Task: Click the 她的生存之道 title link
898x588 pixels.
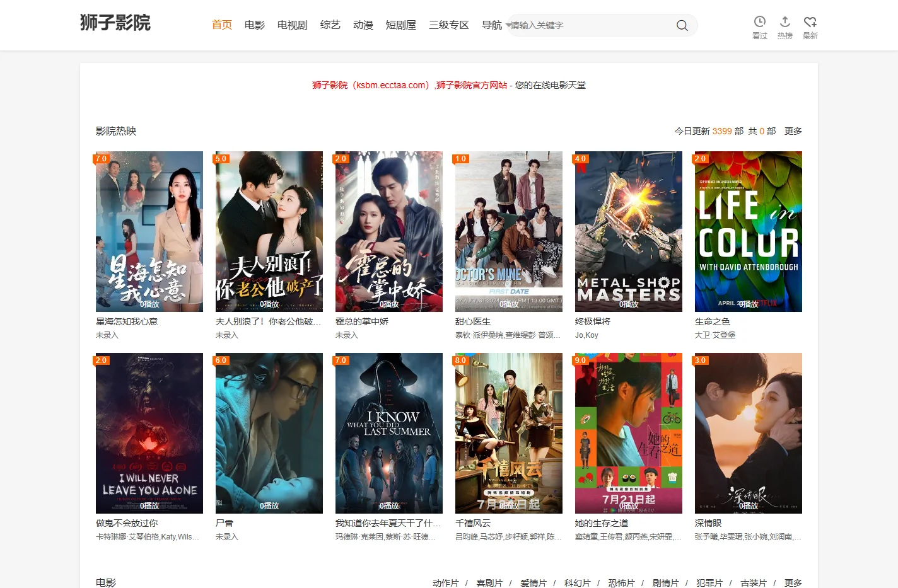Action: (602, 523)
